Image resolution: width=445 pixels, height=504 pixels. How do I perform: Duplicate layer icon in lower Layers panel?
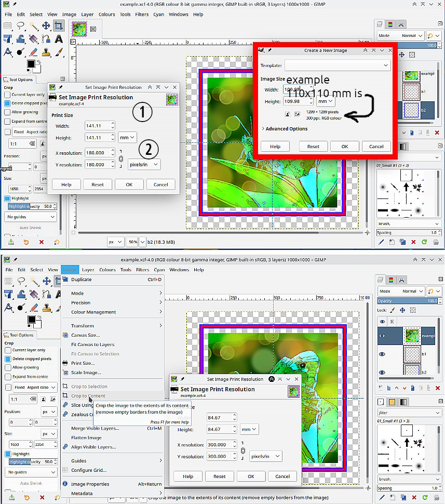tap(412, 388)
